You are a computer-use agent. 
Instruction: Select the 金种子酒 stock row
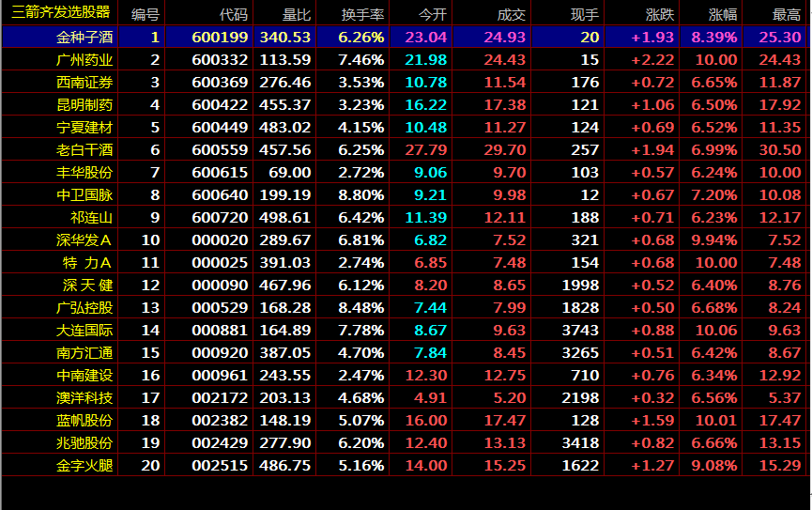coord(405,37)
